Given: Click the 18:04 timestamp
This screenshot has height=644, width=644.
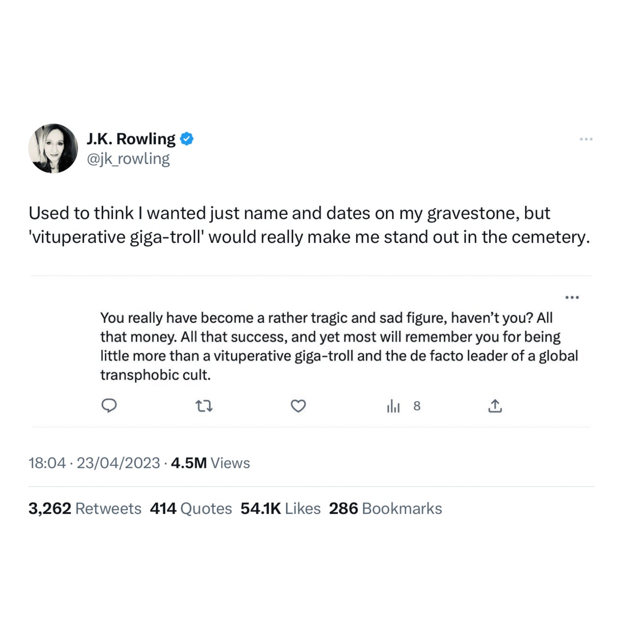Looking at the screenshot, I should click(x=47, y=463).
